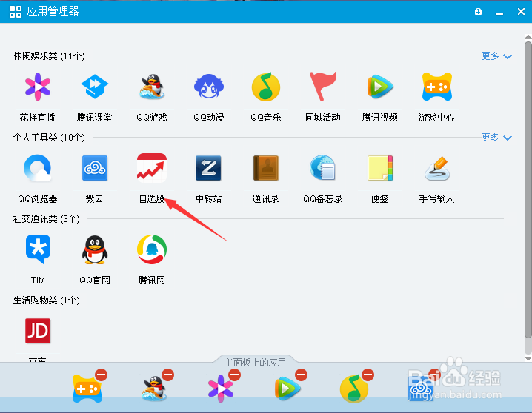Screen dimensions: 532x413
Task: Remove 花样直播 from main panel
Action: (x=234, y=375)
